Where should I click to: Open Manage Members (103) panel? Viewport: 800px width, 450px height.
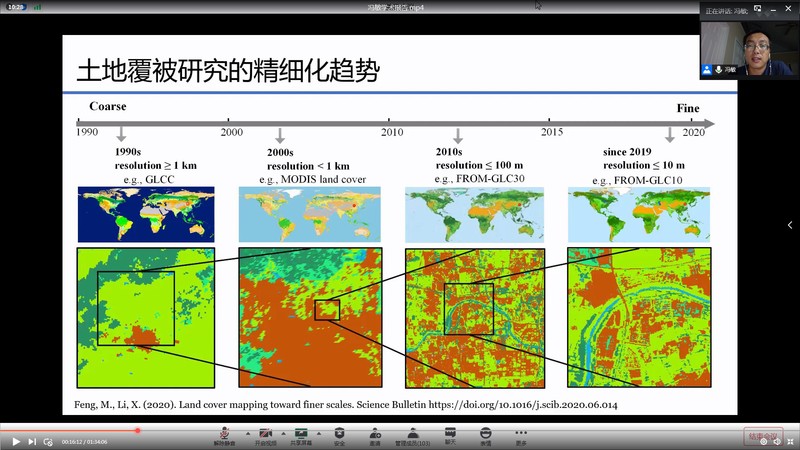[411, 434]
